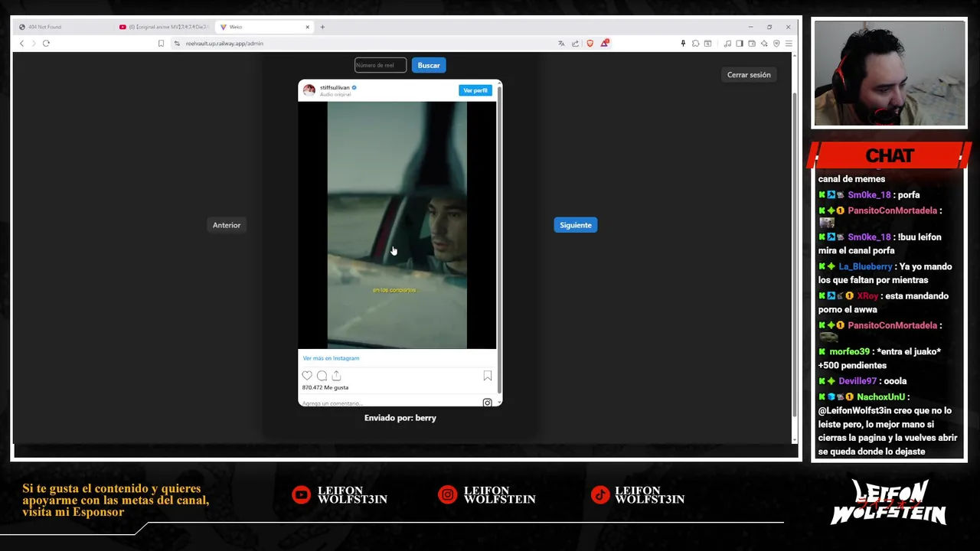This screenshot has height=551, width=980.
Task: Open Brave Rewards triangle icon
Action: pos(604,44)
